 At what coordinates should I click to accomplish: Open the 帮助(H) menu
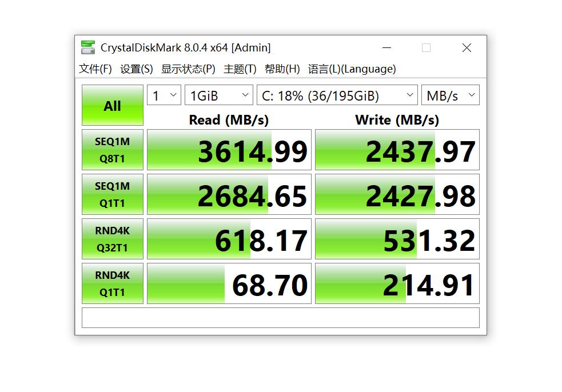coord(282,69)
